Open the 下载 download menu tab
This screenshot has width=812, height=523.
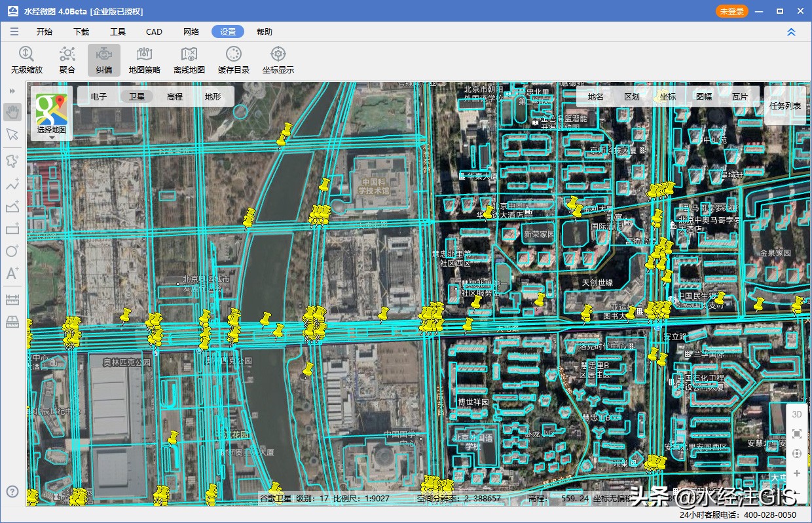pos(81,32)
